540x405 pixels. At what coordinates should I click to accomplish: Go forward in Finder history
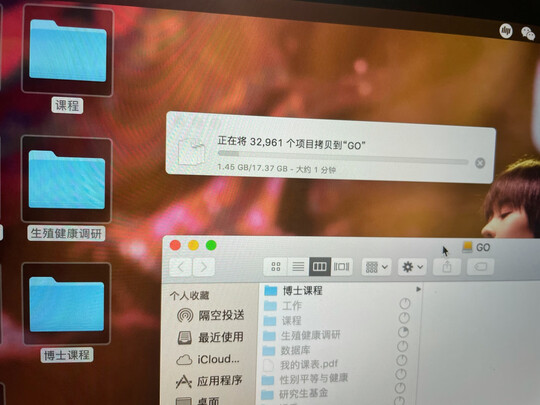tap(204, 267)
